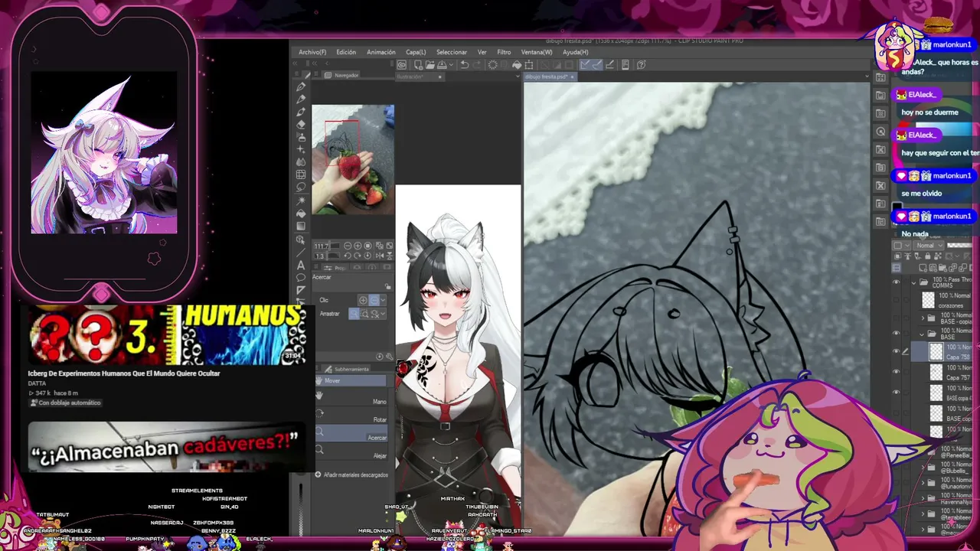Select the Fill bucket tool in left toolbar
This screenshot has height=551, width=980.
coord(301,213)
